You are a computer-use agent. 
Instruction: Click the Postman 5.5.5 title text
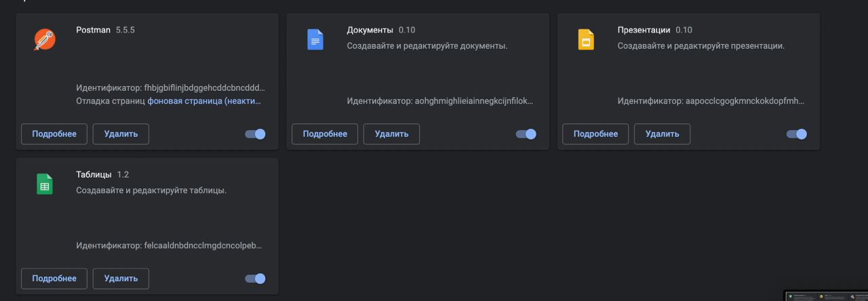pos(105,30)
